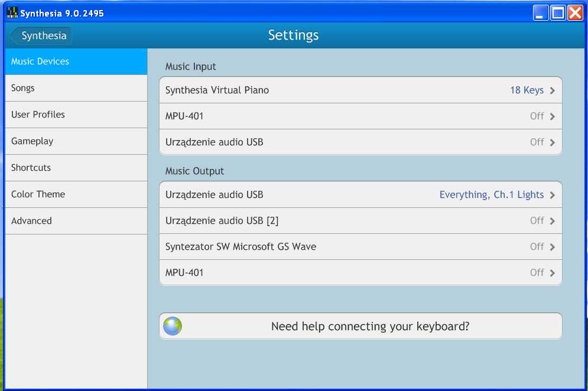Expand Music Output Urządzenie audio USB chevron

(553, 195)
